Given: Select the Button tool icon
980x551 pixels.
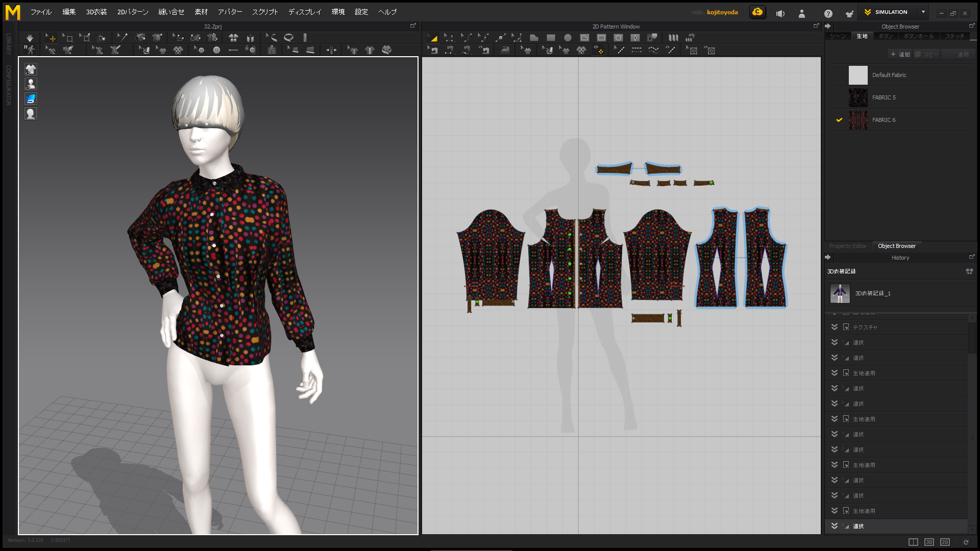Looking at the screenshot, I should pos(216,50).
